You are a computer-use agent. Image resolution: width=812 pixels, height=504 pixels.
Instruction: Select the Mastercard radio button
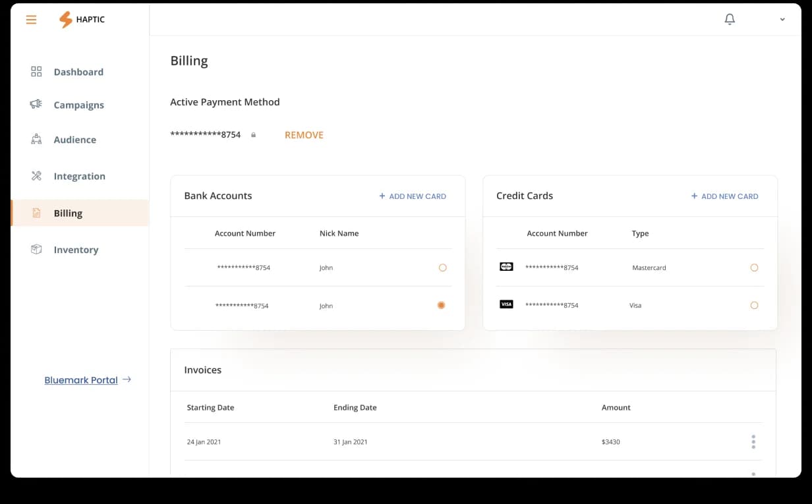pos(754,267)
